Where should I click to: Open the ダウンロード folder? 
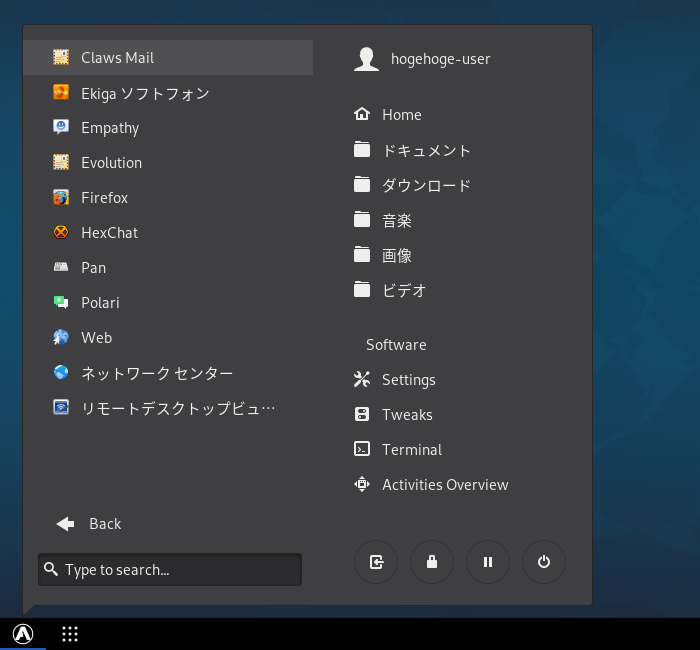point(464,185)
